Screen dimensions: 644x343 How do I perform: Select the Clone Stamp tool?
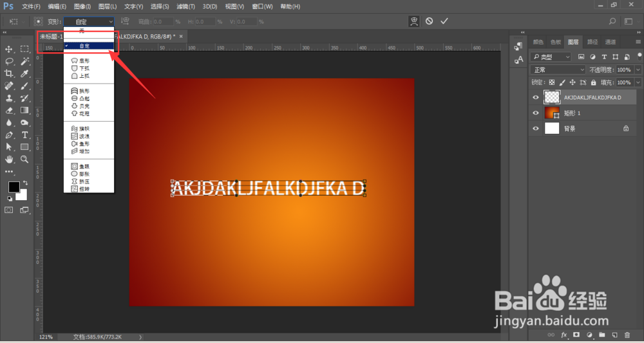point(8,98)
